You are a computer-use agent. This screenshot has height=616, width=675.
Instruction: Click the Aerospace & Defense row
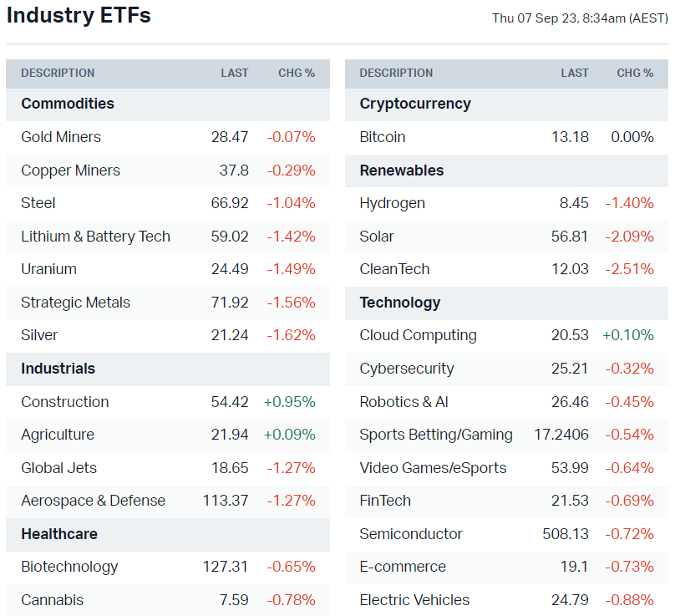pyautogui.click(x=93, y=501)
